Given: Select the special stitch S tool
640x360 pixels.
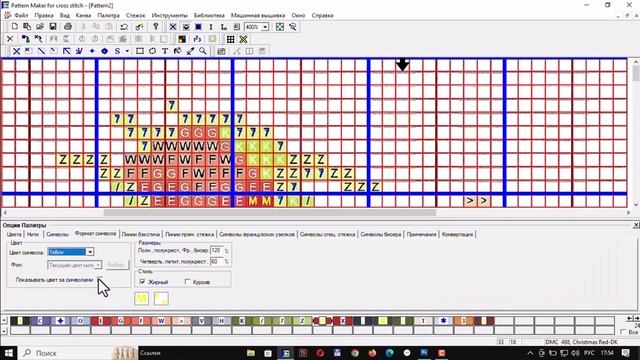Looking at the screenshot, I should [x=118, y=51].
